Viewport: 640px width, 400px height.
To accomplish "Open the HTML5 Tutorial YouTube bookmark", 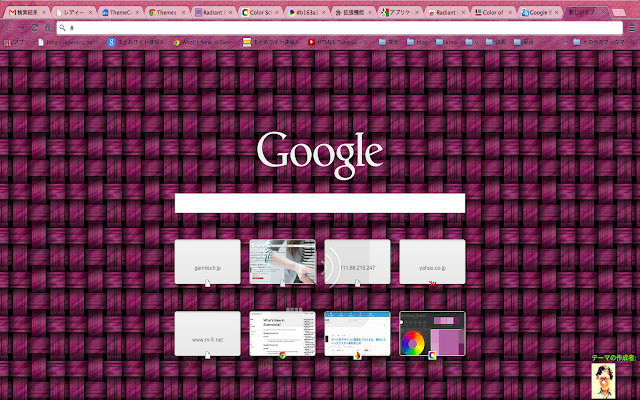I will pos(338,42).
